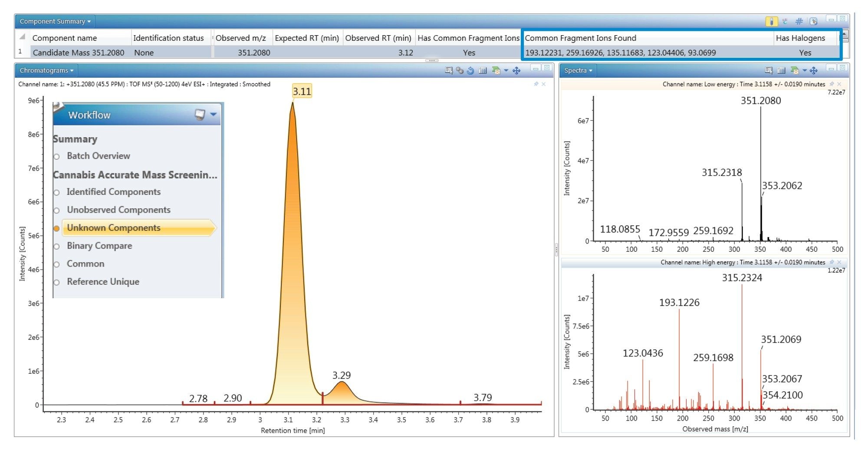868x451 pixels.
Task: Sort by Observed m/z column header
Action: click(241, 38)
